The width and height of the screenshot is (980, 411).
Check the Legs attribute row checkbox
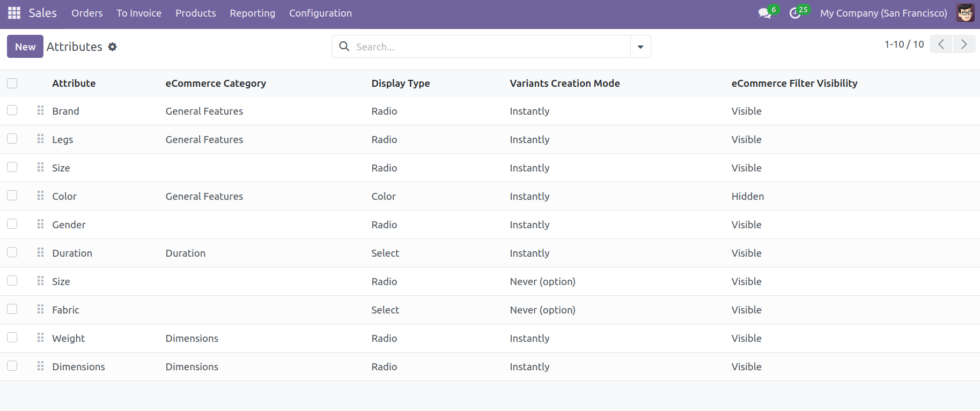(x=12, y=139)
